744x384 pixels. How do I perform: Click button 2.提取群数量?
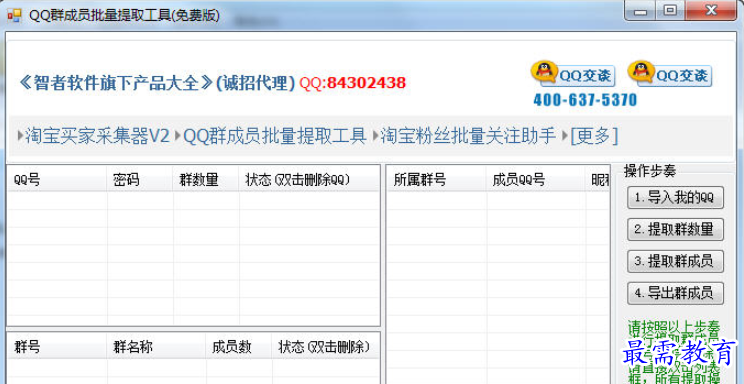click(x=676, y=230)
